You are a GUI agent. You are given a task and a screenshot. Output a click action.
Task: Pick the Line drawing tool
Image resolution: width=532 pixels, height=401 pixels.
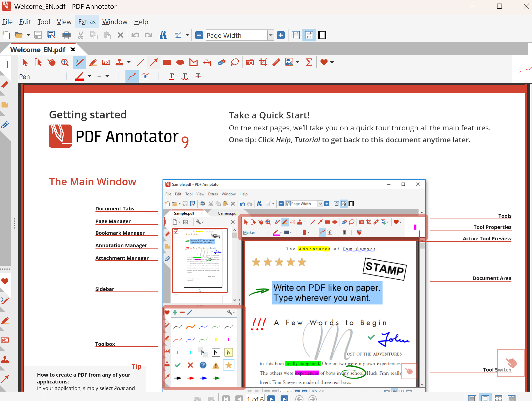click(x=140, y=62)
